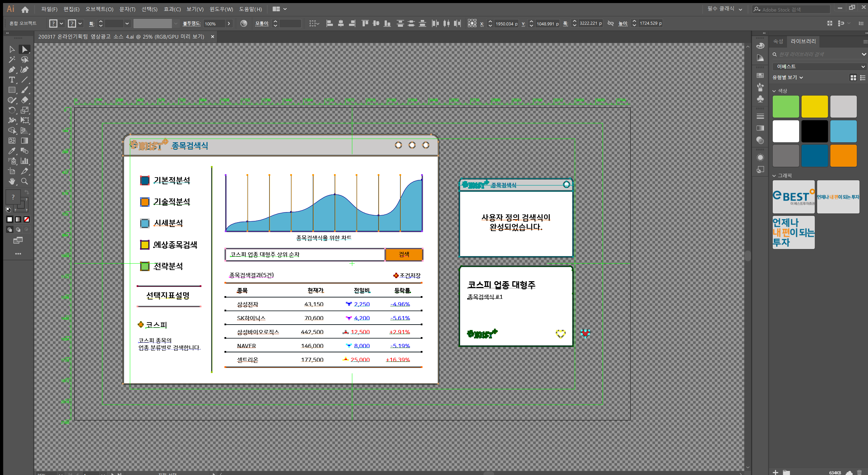Open the 필수 클래식 workspace dropdown
Screen dimensions: 868x475
point(725,9)
